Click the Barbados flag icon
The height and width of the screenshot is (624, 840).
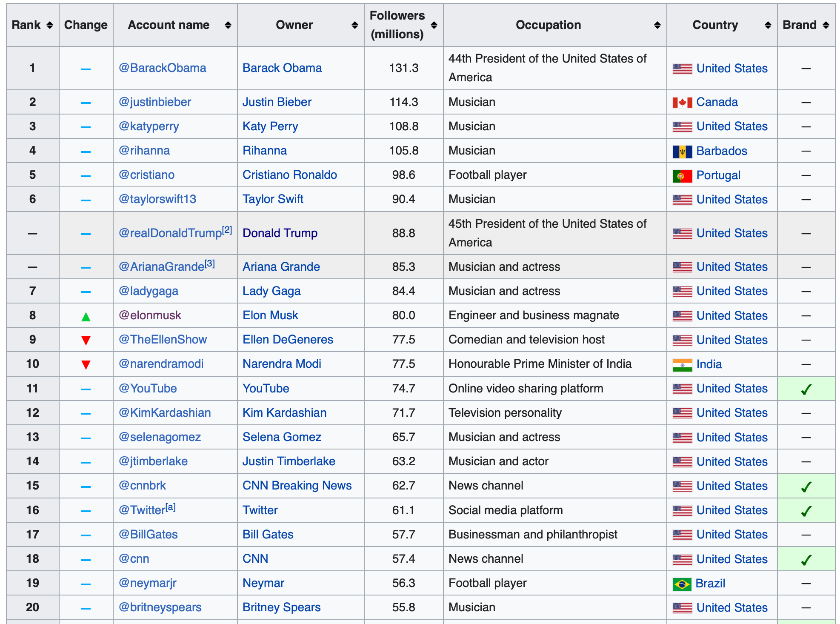[682, 152]
